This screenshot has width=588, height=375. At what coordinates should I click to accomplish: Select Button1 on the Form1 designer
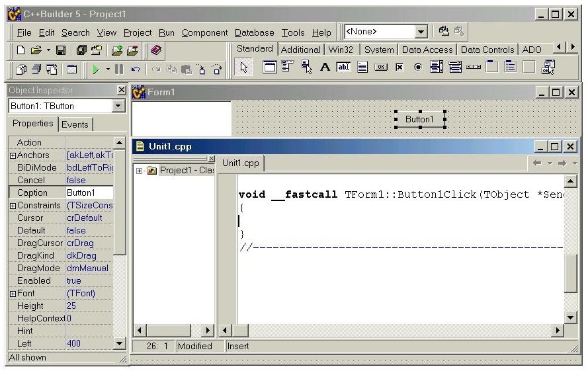(x=419, y=119)
